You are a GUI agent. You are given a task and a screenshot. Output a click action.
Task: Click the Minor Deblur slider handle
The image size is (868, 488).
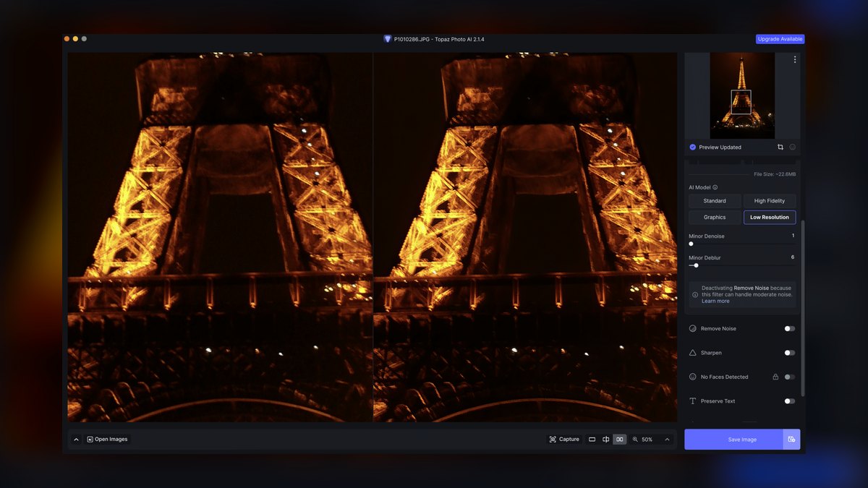pyautogui.click(x=697, y=265)
